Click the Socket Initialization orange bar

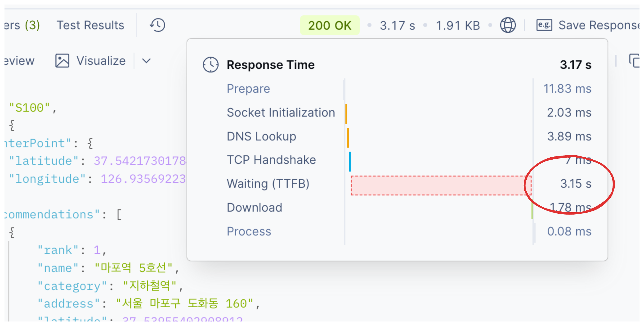click(x=346, y=114)
